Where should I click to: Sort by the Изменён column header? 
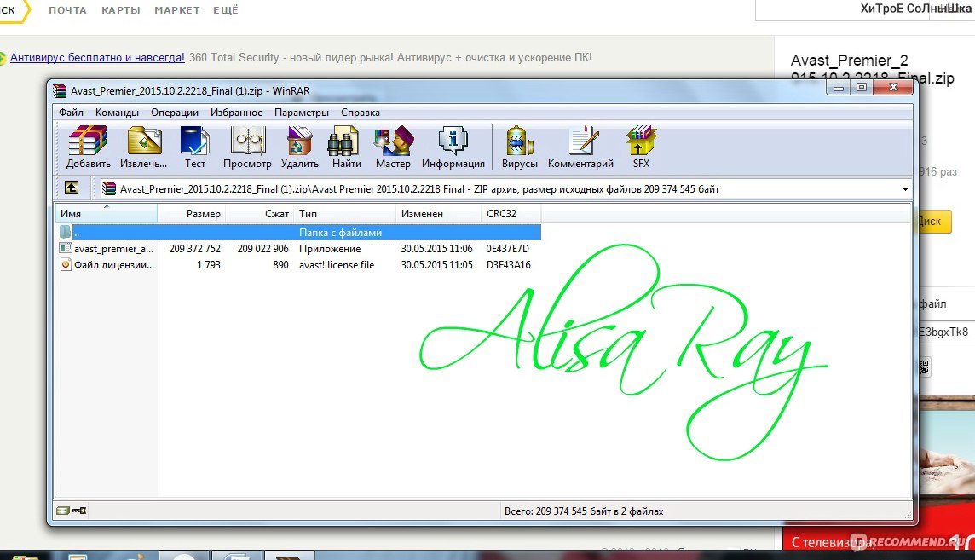click(x=438, y=214)
